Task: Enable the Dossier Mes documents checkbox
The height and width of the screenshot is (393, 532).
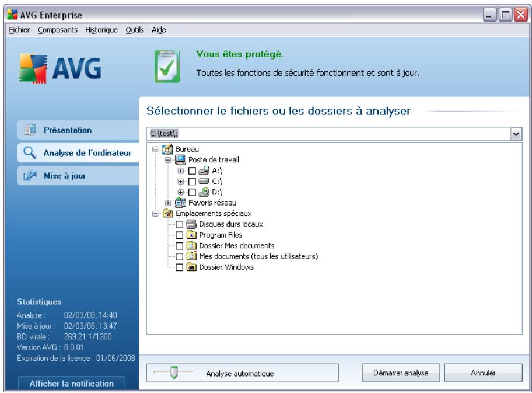Action: pyautogui.click(x=180, y=246)
